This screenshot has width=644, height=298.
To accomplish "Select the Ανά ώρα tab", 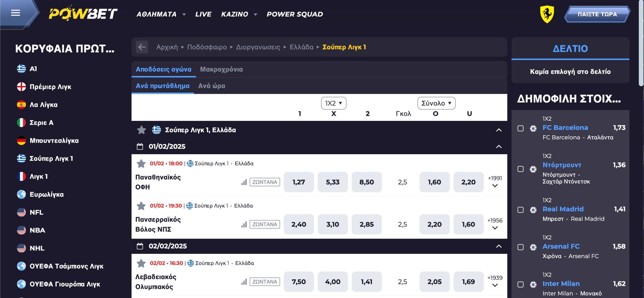I will point(212,86).
